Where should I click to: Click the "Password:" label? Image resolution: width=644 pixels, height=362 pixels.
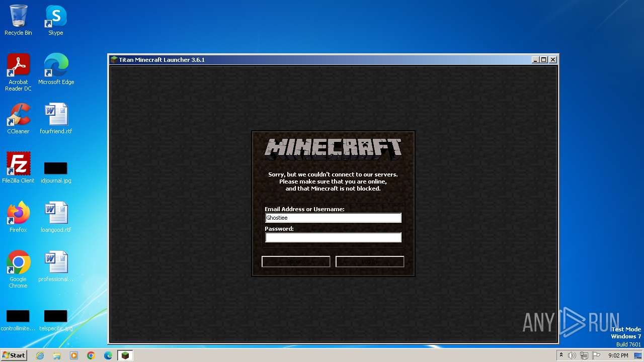click(x=279, y=229)
